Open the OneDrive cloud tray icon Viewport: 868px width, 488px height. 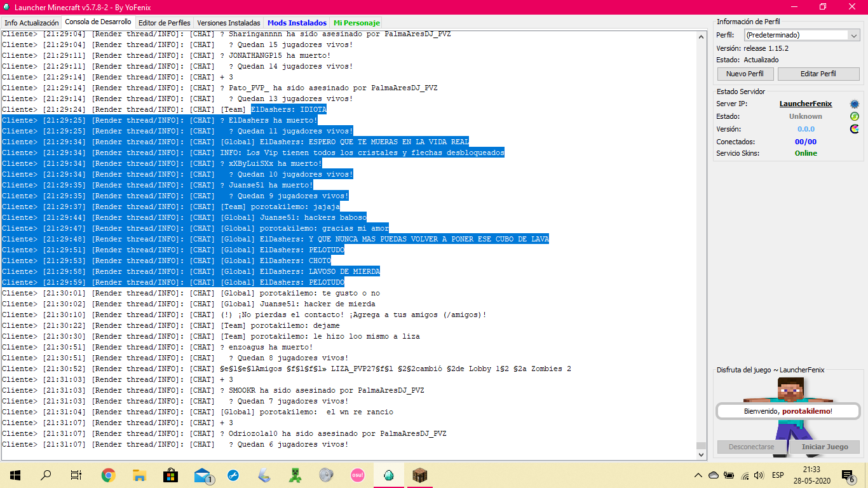click(714, 475)
